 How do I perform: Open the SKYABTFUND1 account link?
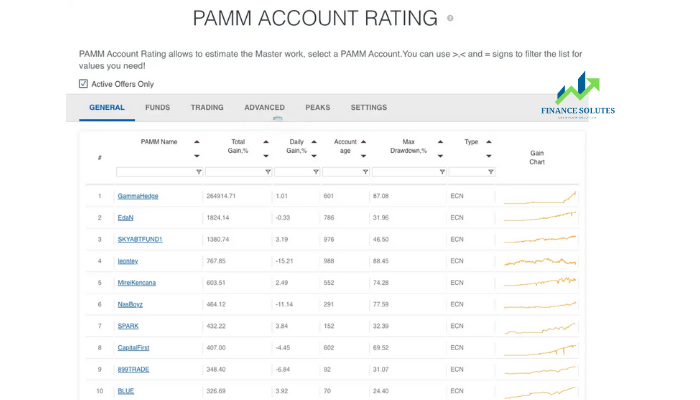pyautogui.click(x=140, y=239)
